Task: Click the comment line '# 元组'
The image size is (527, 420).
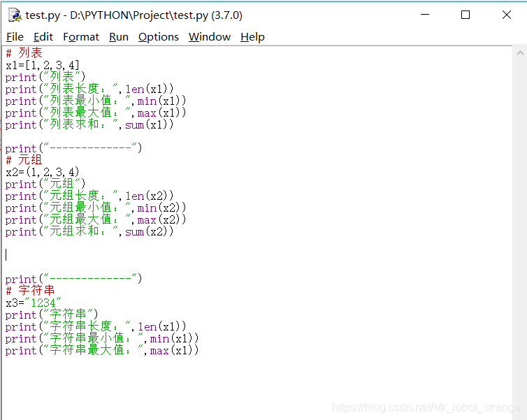Action: (x=24, y=160)
